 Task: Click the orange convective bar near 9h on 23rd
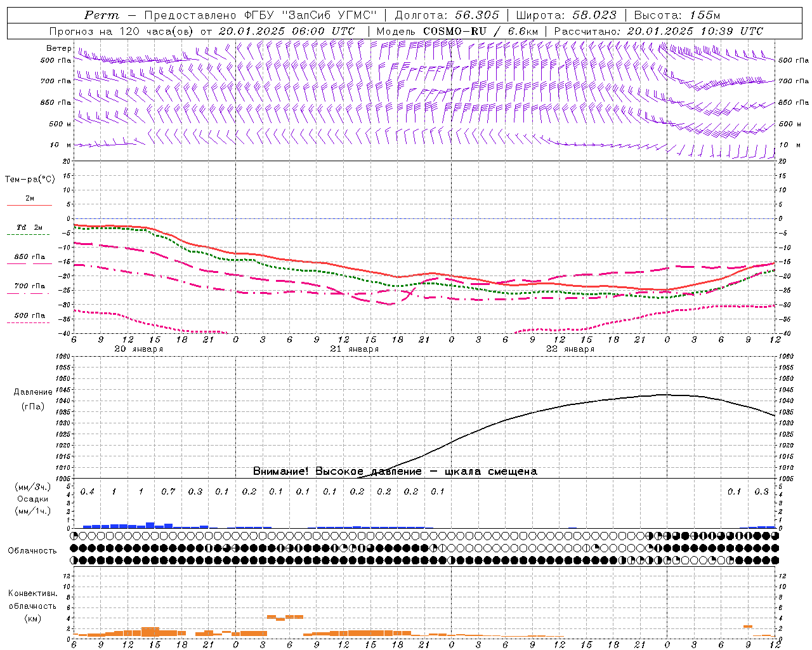[748, 627]
